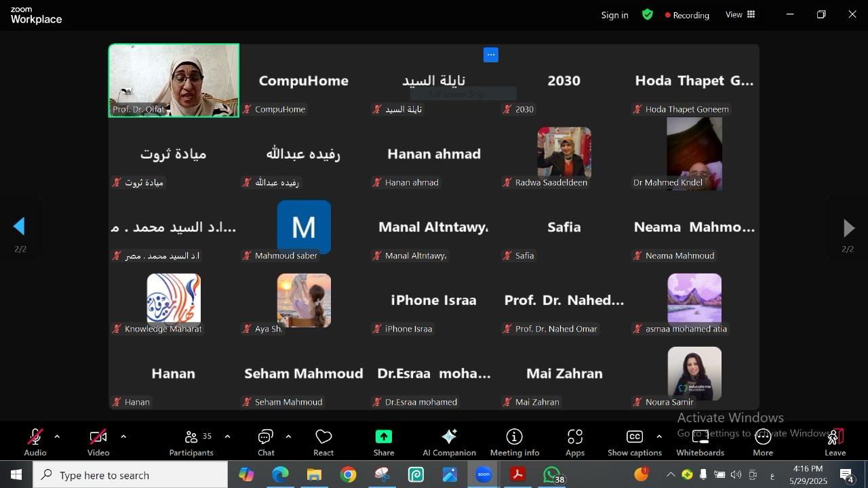Open the Apps panel

(x=574, y=442)
